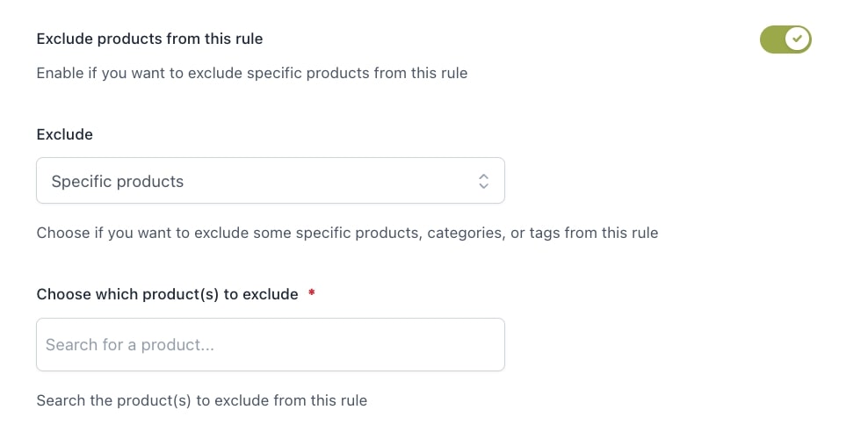The height and width of the screenshot is (446, 868).
Task: Click the up-down chevron icon in Exclude select
Action: point(483,181)
